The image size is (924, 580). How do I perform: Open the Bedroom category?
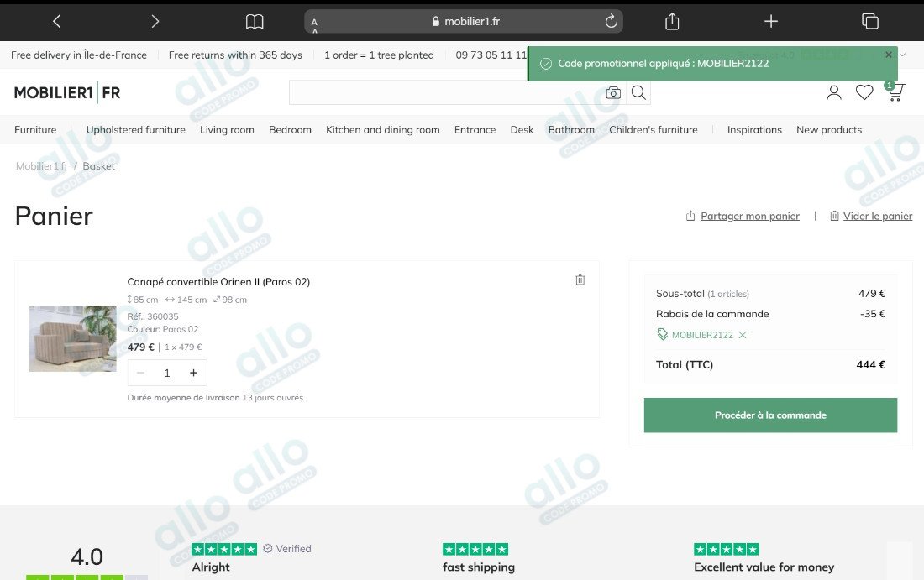[x=290, y=129]
